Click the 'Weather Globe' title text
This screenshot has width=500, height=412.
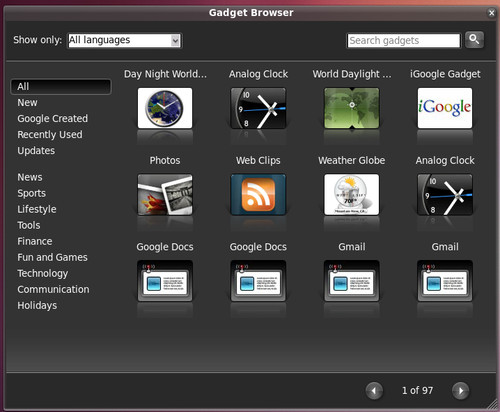click(352, 160)
